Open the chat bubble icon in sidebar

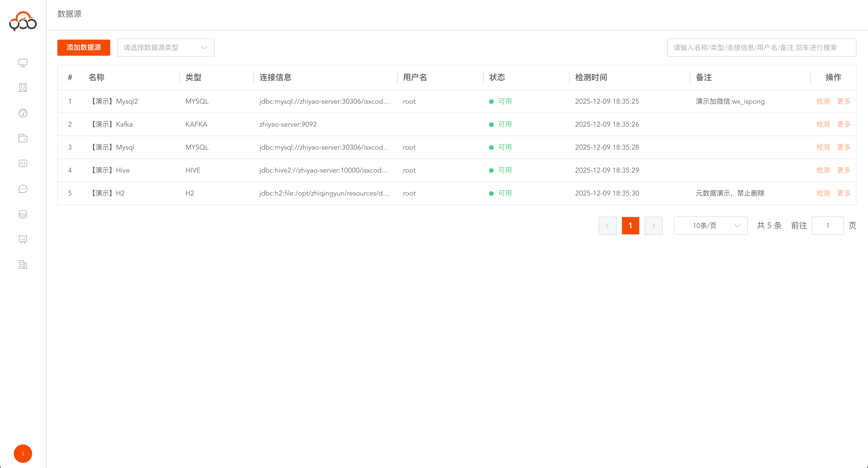23,189
